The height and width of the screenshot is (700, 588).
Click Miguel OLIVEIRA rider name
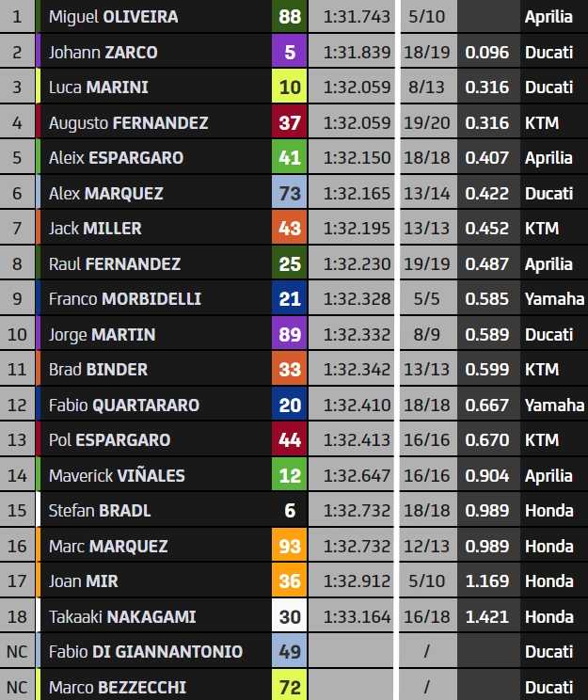click(x=114, y=17)
